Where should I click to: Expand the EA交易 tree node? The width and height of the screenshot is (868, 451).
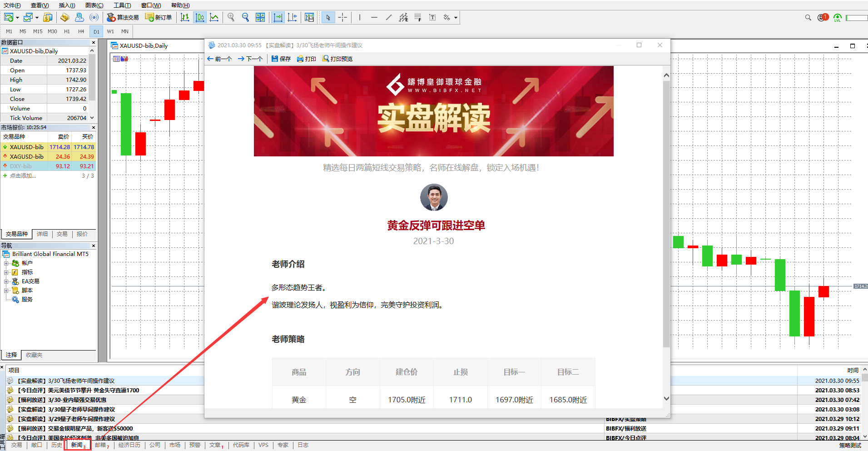tap(6, 281)
